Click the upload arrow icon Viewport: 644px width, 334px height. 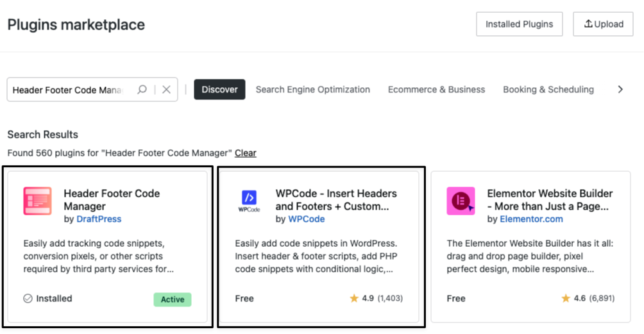[x=588, y=24]
